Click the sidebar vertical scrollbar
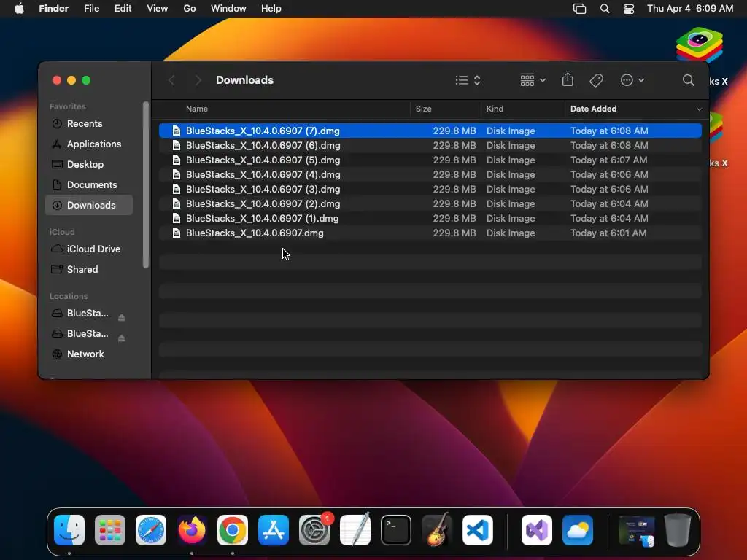 146,184
